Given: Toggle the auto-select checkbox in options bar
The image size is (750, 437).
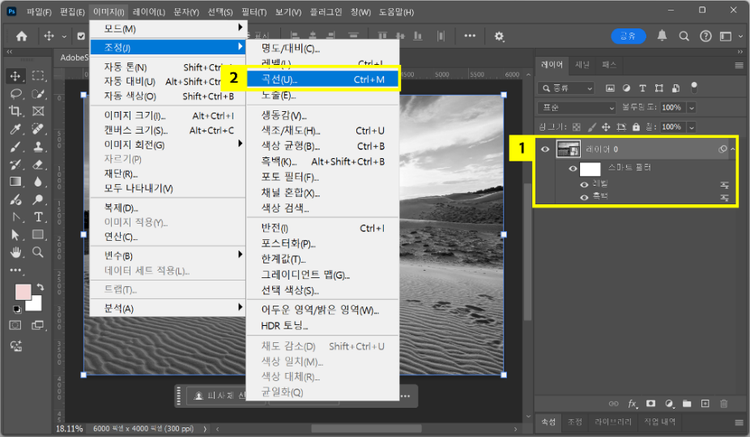Looking at the screenshot, I should (81, 36).
